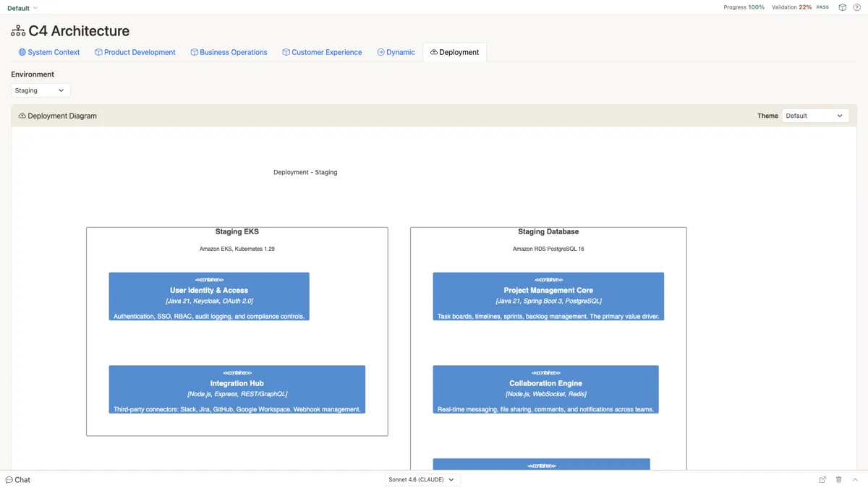Click the C4 Architecture hierarchy icon
The width and height of the screenshot is (868, 488).
click(x=18, y=31)
